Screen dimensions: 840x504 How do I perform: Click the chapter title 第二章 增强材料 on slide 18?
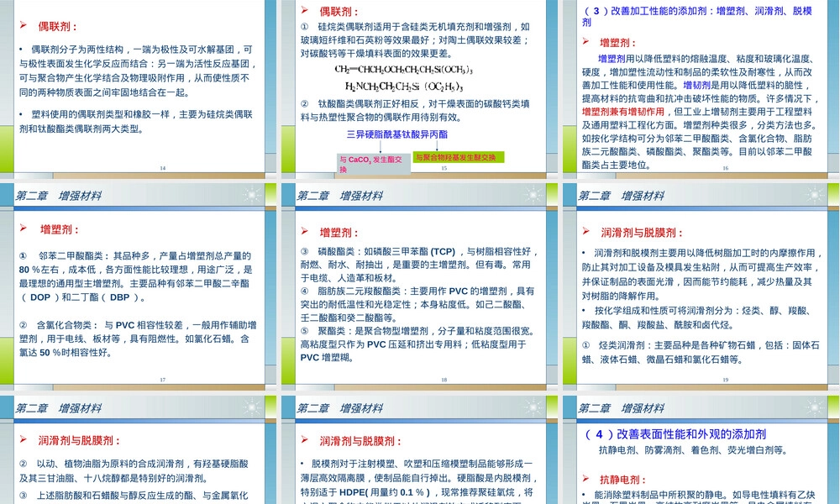click(339, 196)
